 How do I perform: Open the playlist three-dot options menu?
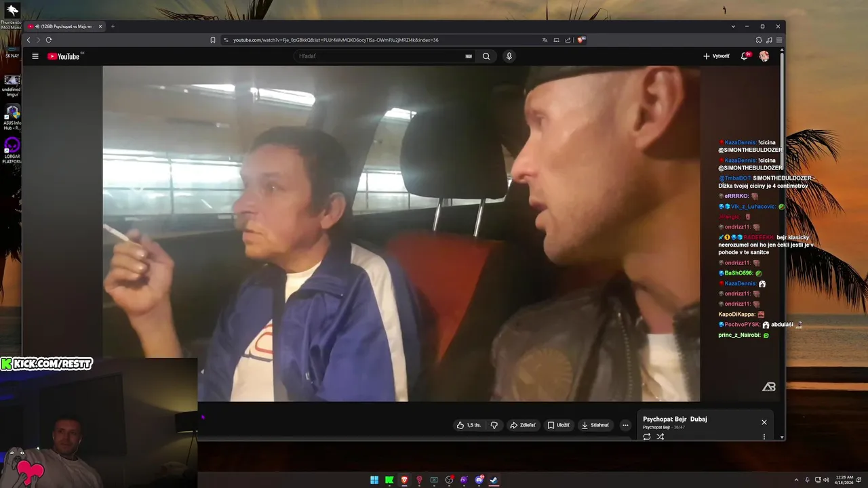764,436
